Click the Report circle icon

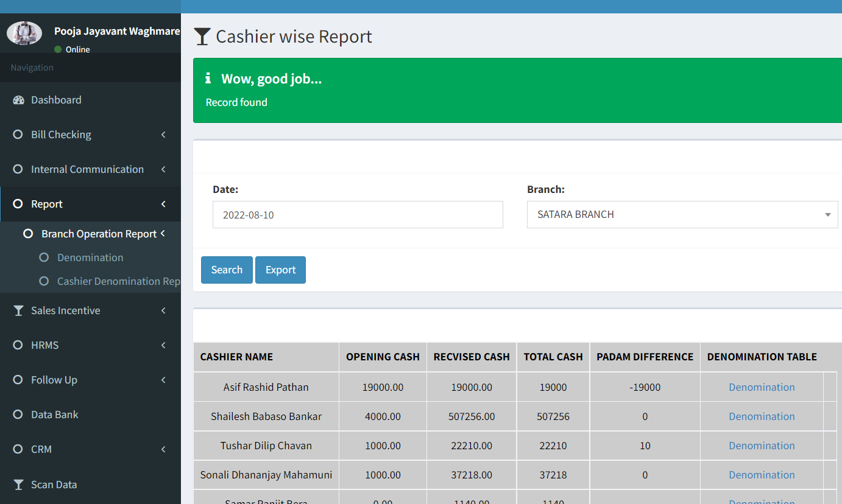point(18,204)
